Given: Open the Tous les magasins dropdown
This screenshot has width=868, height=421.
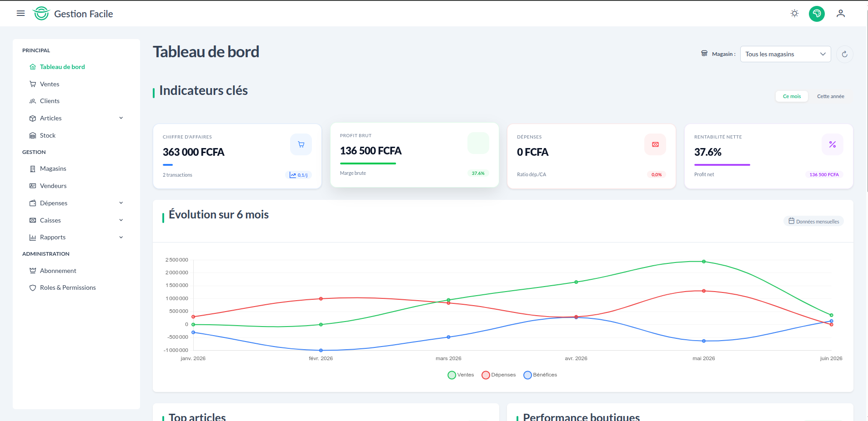Looking at the screenshot, I should coord(785,54).
